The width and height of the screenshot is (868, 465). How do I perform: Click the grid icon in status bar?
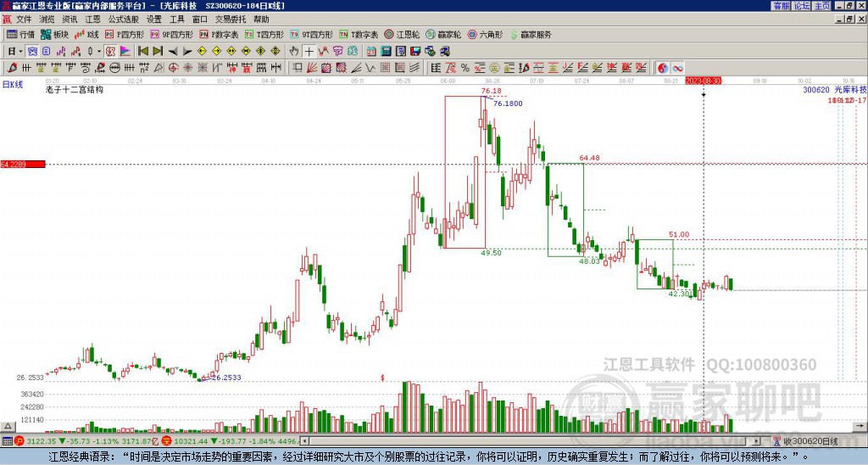coord(7,441)
